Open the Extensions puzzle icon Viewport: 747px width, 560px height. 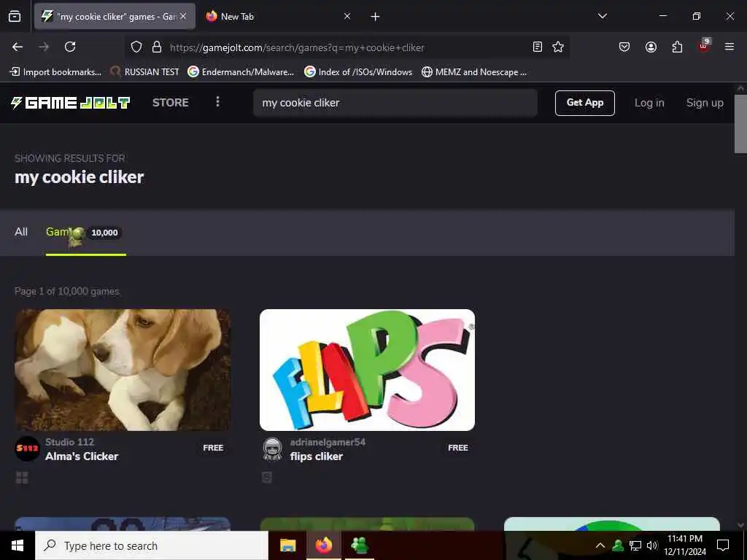click(x=677, y=47)
